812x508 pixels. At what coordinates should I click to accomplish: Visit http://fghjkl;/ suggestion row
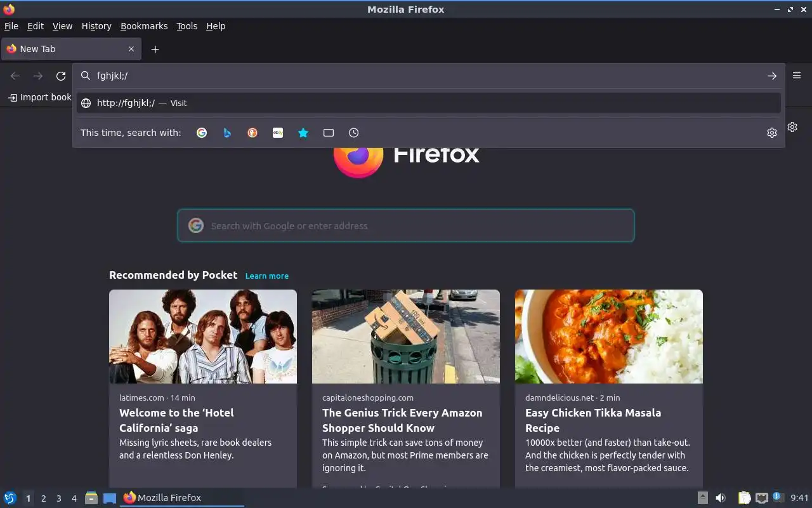pyautogui.click(x=429, y=103)
